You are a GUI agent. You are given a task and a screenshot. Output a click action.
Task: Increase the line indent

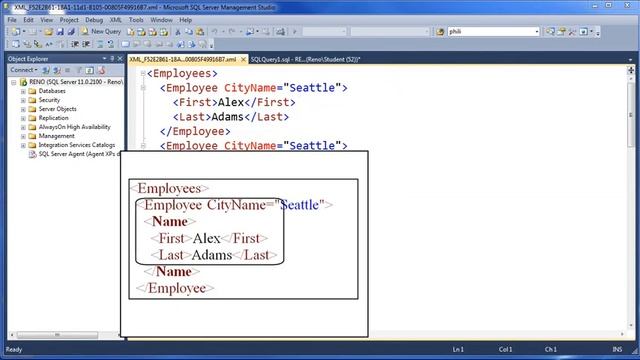pyautogui.click(x=86, y=44)
